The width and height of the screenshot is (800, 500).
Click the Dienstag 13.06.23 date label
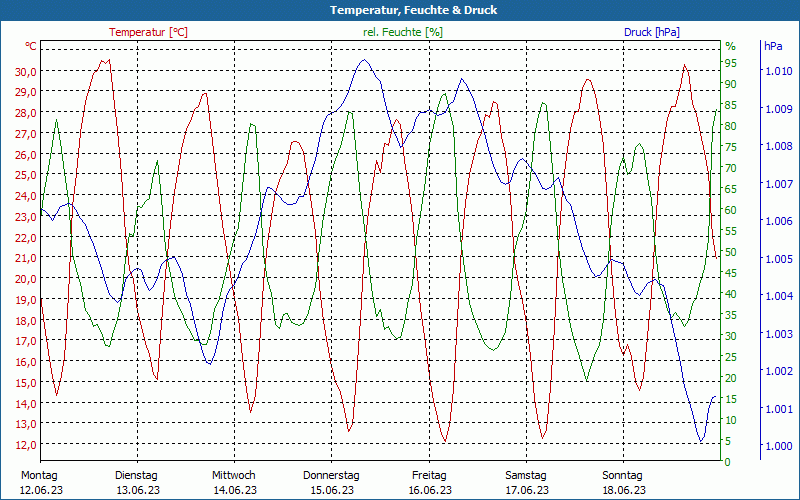[x=137, y=482]
